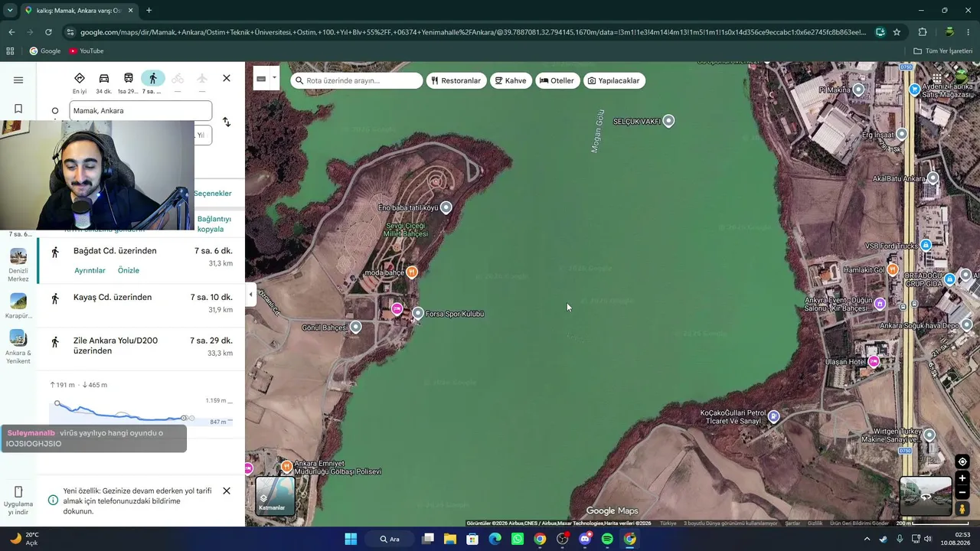Reload the page in Chrome
Viewport: 980px width, 551px height.
point(48,32)
